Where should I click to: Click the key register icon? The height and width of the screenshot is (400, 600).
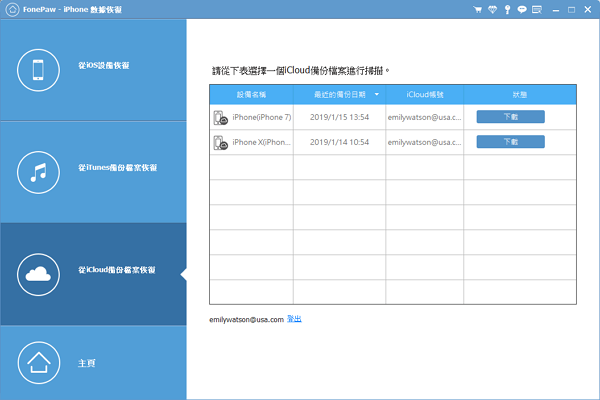coord(507,8)
